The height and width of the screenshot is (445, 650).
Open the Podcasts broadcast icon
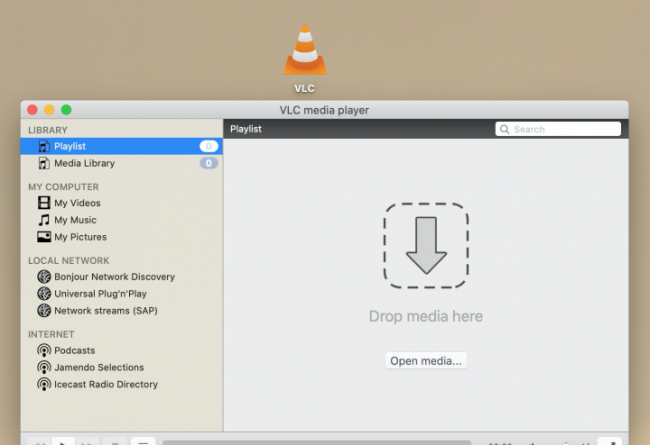click(44, 350)
